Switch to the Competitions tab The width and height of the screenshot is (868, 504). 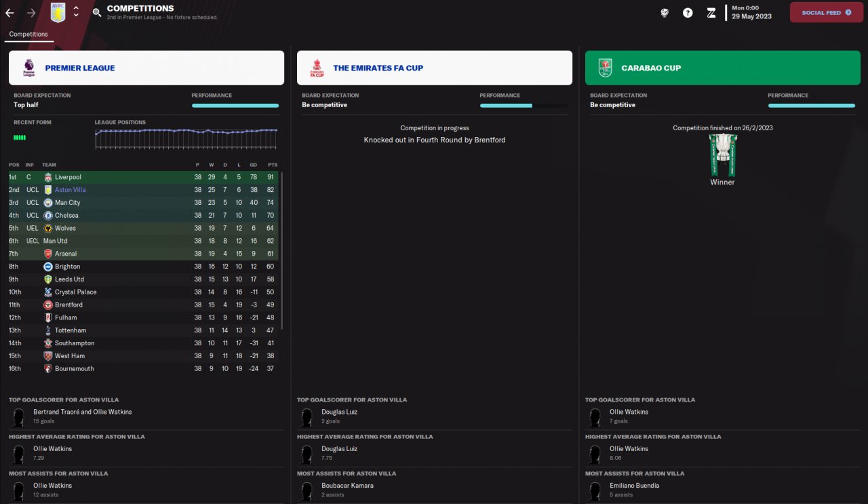pos(28,35)
